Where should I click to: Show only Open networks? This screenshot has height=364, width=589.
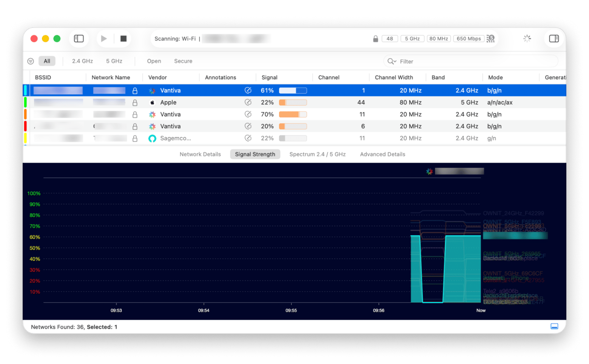pos(154,61)
